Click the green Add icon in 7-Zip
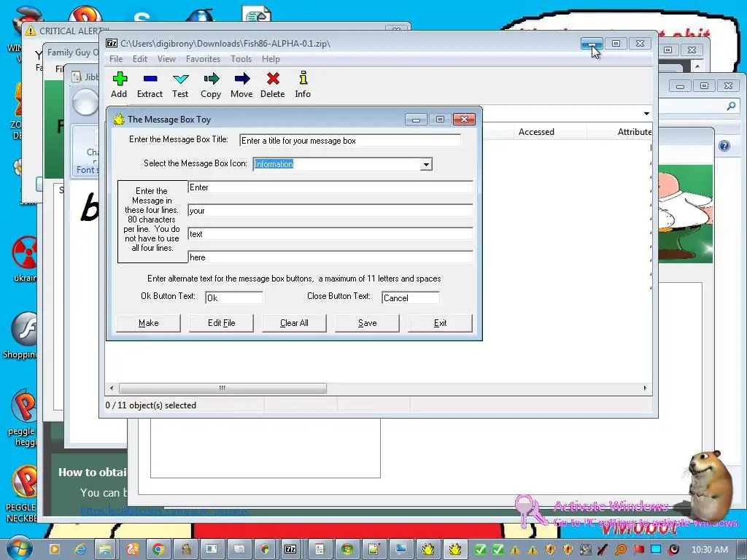The image size is (747, 560). (120, 79)
